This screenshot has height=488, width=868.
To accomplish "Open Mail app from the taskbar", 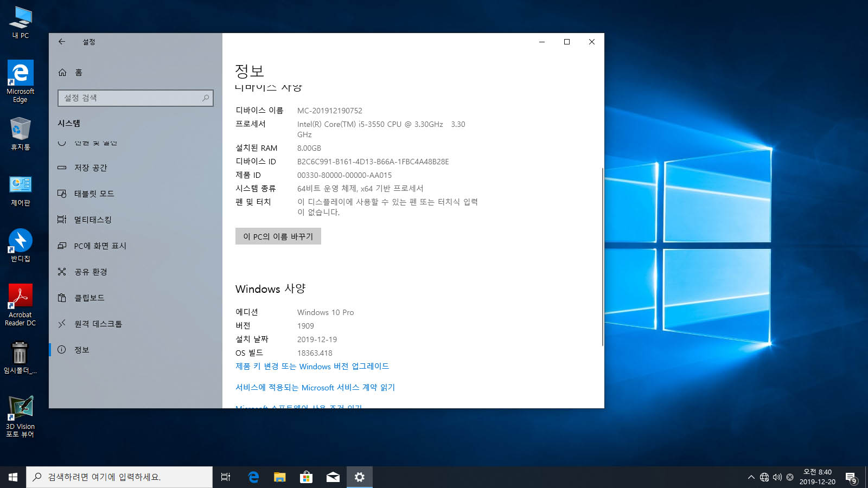I will (x=333, y=477).
